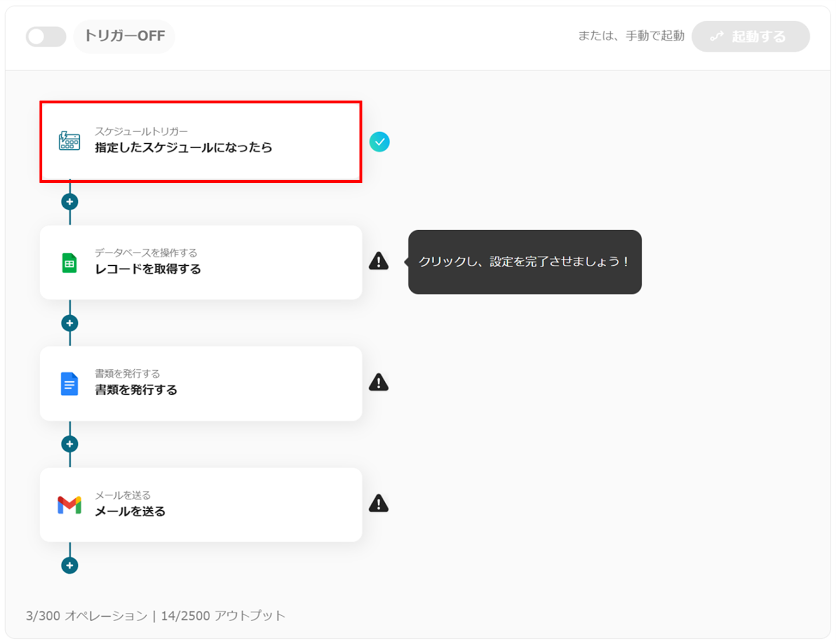Add a step after the schedule trigger
The image size is (836, 644).
(x=69, y=202)
